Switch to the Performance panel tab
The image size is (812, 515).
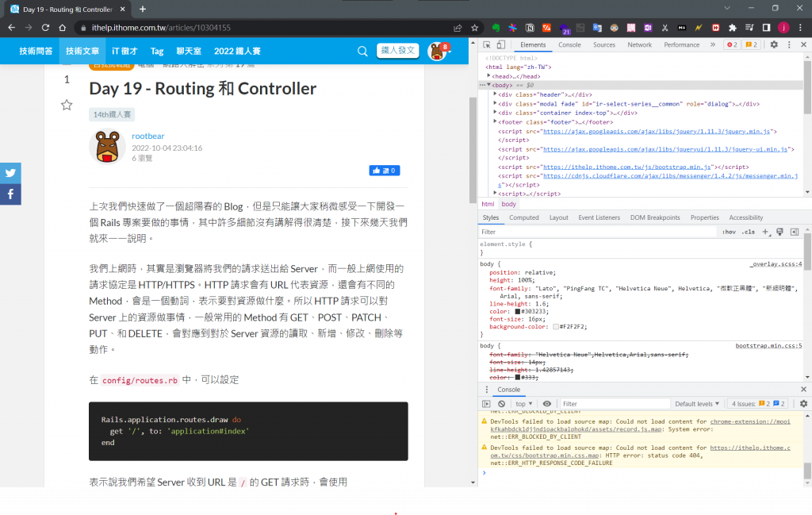(x=681, y=45)
